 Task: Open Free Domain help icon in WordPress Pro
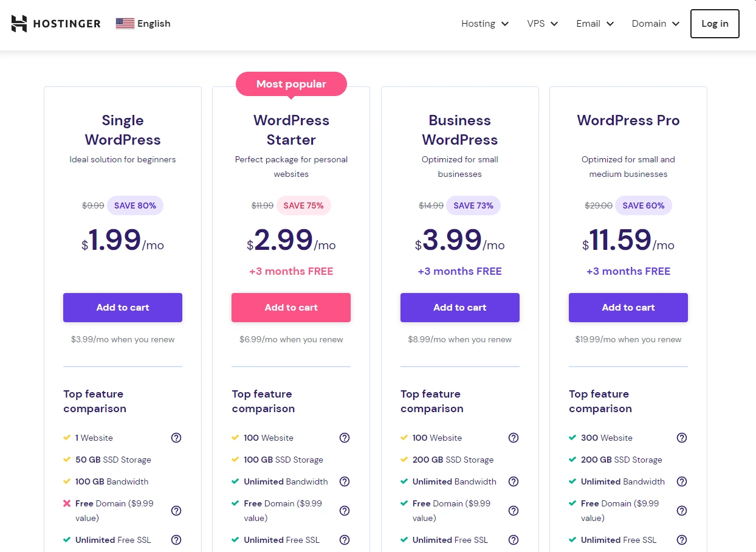(x=682, y=511)
